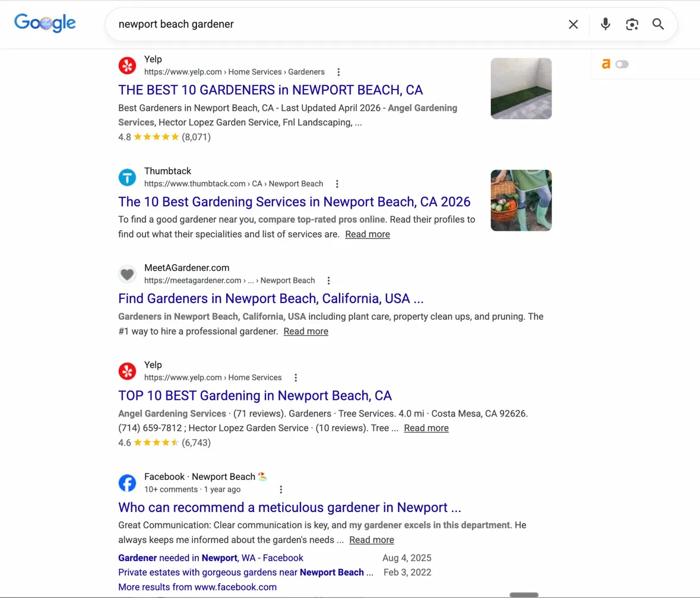The height and width of the screenshot is (598, 700).
Task: Click the vegetable basket thumbnail beside Thumbtack result
Action: pyautogui.click(x=521, y=200)
